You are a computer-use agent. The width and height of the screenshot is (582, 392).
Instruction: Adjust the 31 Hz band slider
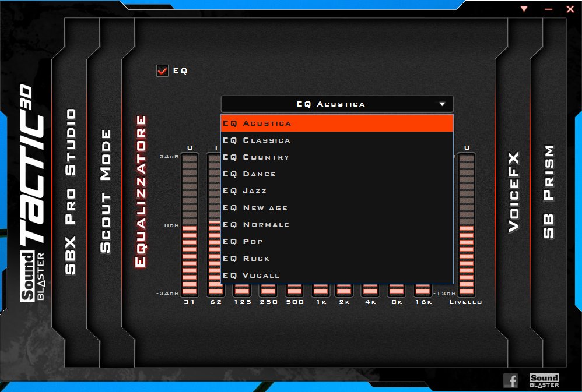coord(190,225)
